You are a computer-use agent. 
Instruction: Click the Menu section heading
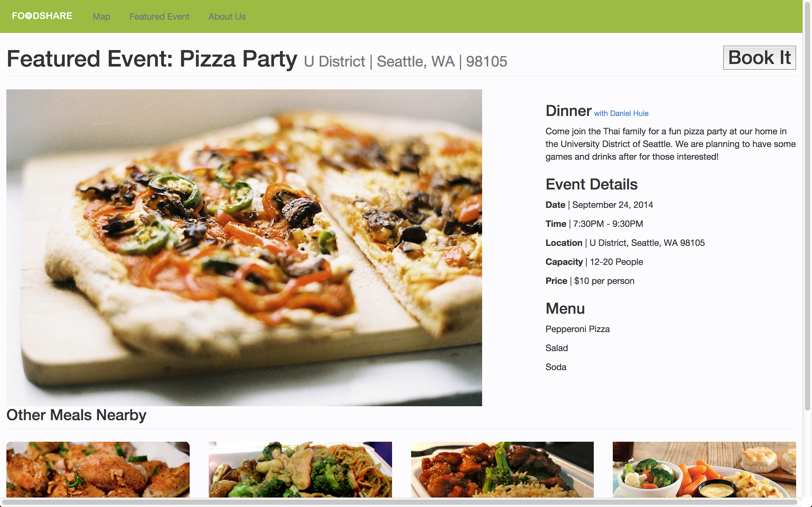coord(565,309)
